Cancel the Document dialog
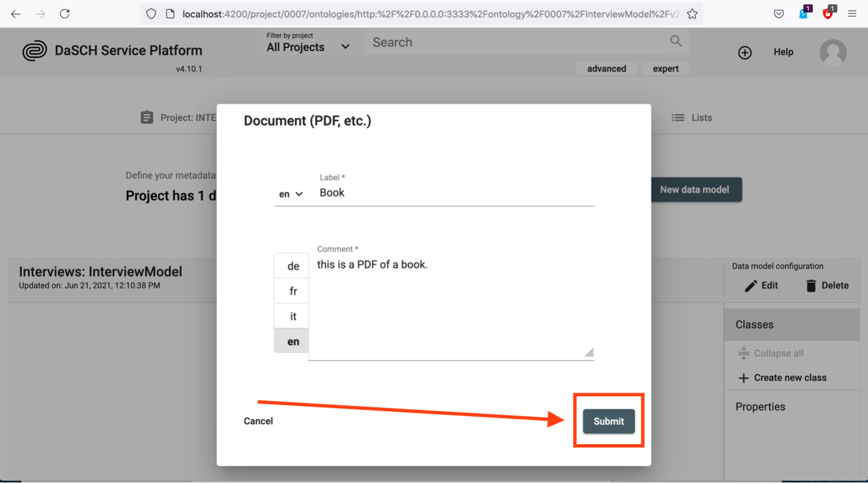This screenshot has height=484, width=868. coord(258,421)
